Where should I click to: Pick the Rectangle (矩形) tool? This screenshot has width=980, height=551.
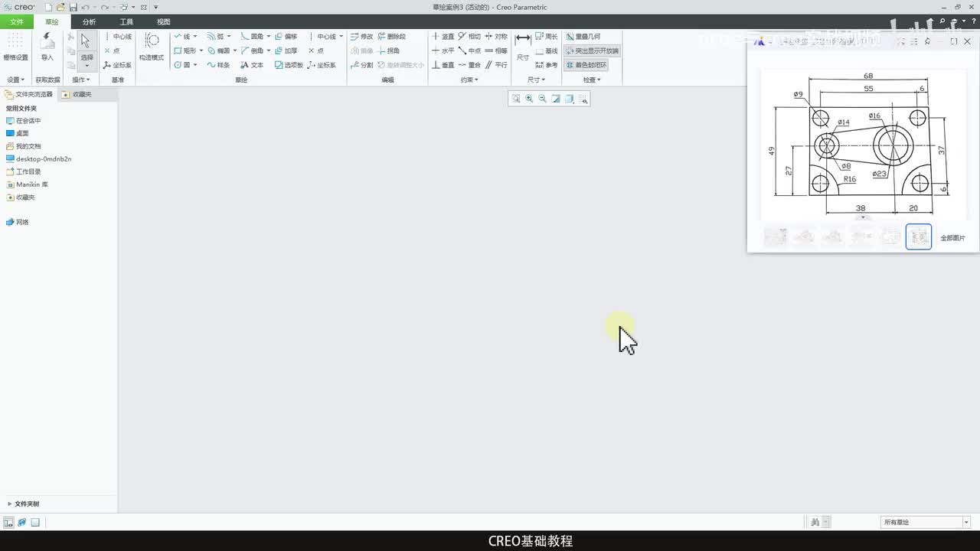(x=185, y=51)
